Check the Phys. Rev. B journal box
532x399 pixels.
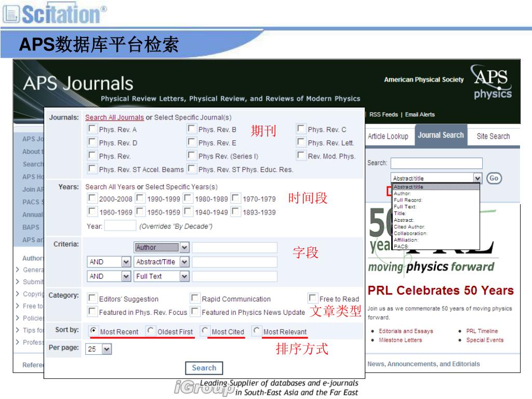pos(192,129)
